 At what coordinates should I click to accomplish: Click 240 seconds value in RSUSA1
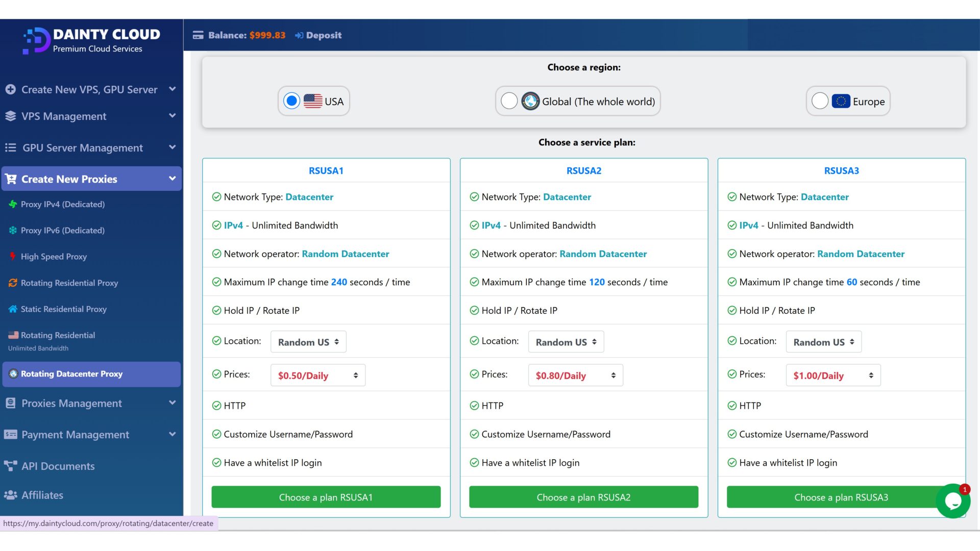[339, 282]
